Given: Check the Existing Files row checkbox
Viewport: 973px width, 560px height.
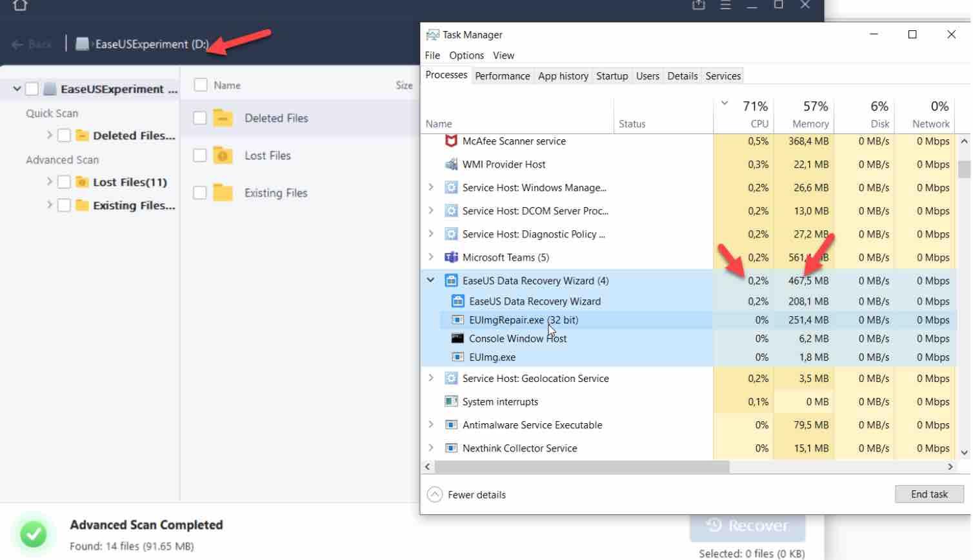Looking at the screenshot, I should 200,192.
